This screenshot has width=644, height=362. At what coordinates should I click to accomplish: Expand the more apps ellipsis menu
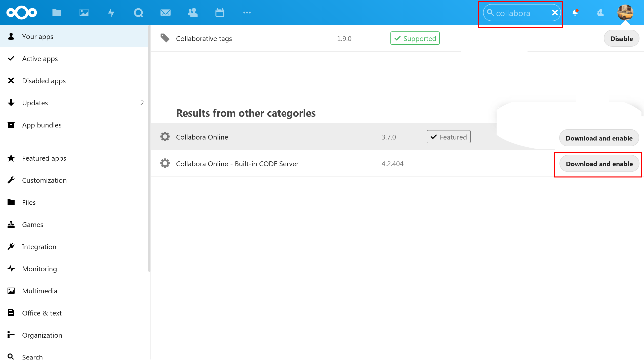coord(247,13)
